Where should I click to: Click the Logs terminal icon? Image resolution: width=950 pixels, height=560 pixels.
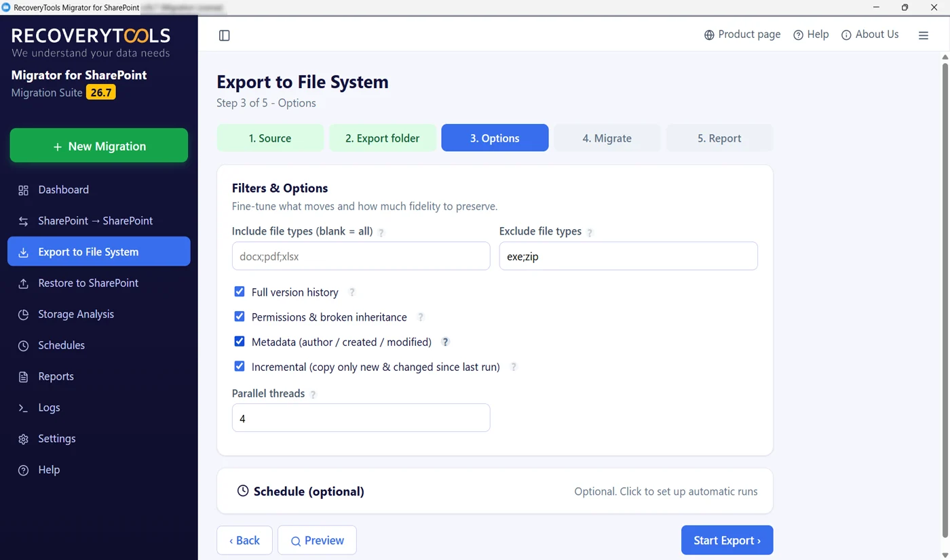tap(23, 408)
